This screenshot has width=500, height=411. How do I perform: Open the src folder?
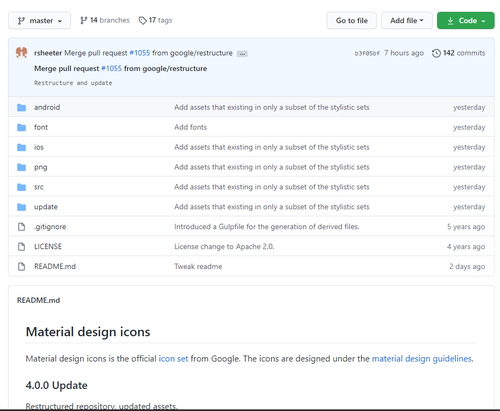(39, 187)
